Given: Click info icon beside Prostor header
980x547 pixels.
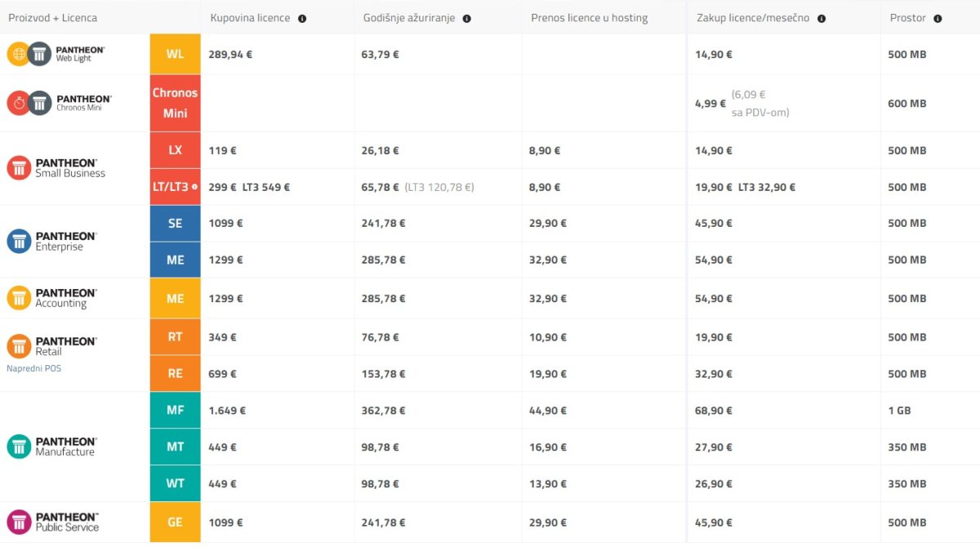Looking at the screenshot, I should (938, 18).
